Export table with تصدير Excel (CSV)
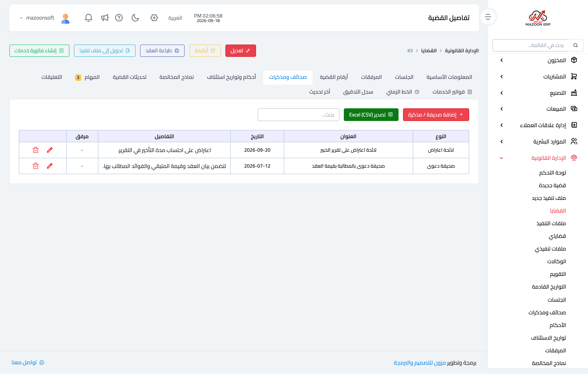The height and width of the screenshot is (374, 588). pos(371,115)
